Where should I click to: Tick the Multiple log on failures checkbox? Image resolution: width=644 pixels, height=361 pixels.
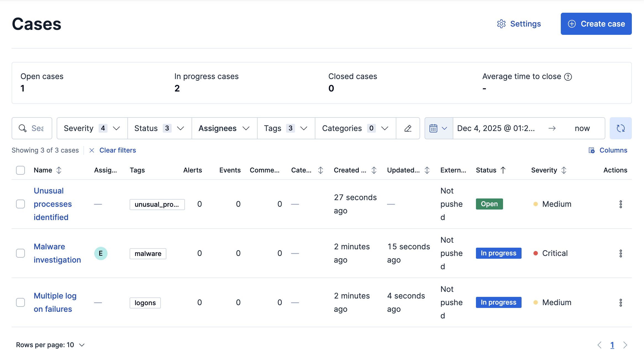click(20, 302)
